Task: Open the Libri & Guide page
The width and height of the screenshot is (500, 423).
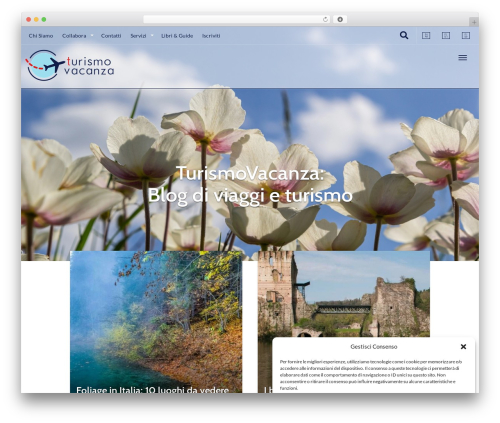Action: click(177, 36)
